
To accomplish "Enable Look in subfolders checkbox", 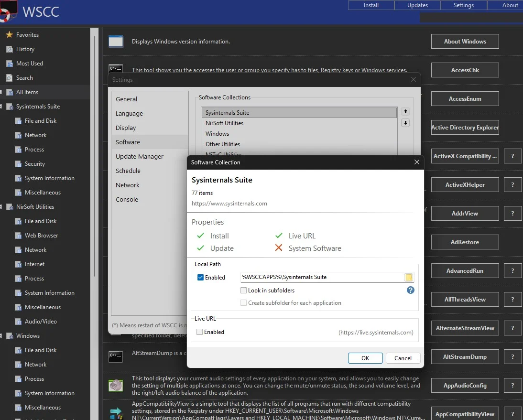I will (243, 291).
